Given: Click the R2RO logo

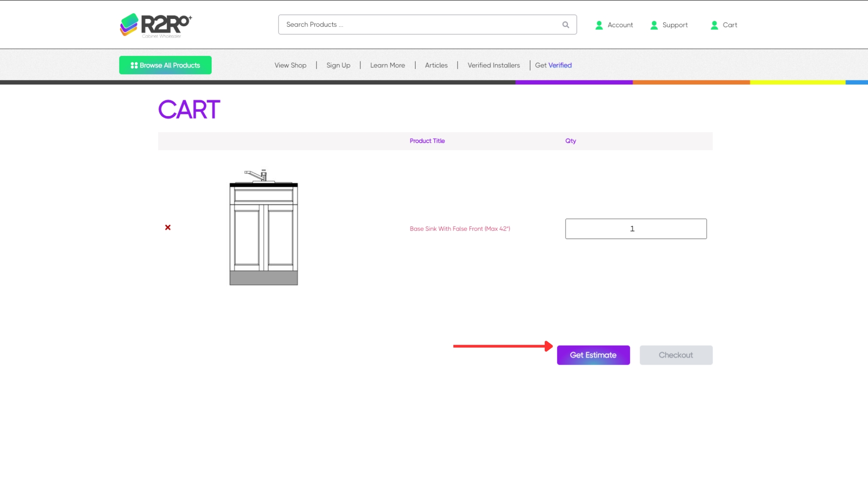Looking at the screenshot, I should 156,25.
